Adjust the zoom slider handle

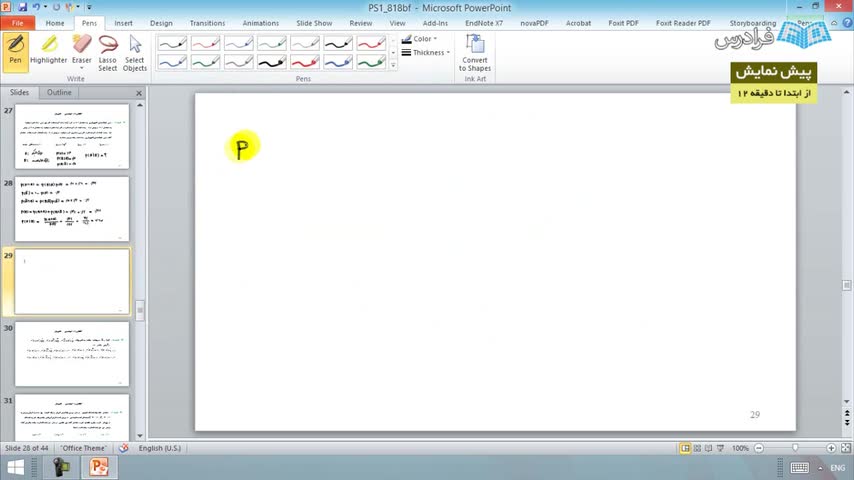795,448
